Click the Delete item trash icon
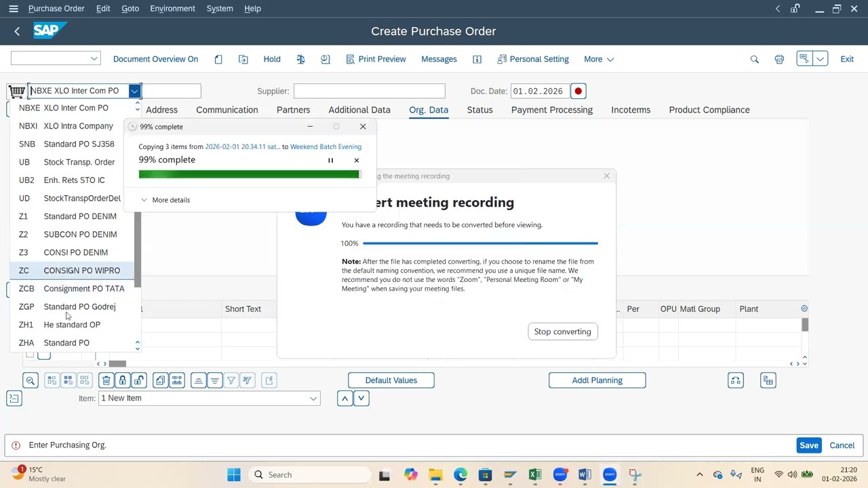The height and width of the screenshot is (488, 868). [x=106, y=380]
